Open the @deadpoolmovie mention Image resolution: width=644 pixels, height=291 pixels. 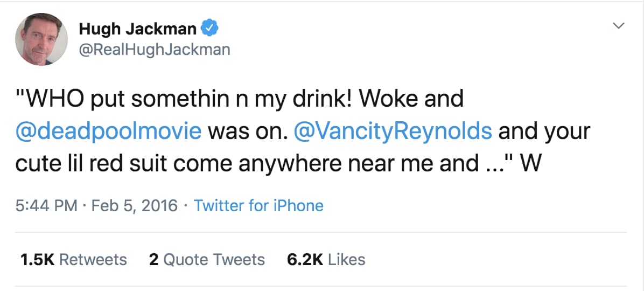coord(109,131)
